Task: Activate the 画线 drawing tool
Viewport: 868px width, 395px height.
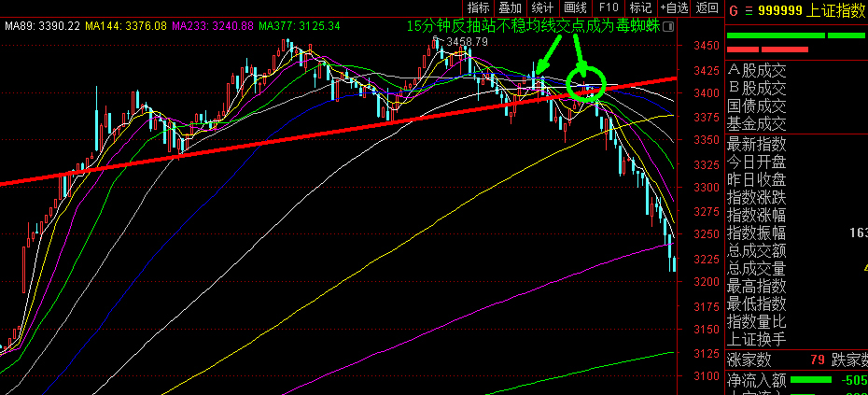Action: click(575, 7)
